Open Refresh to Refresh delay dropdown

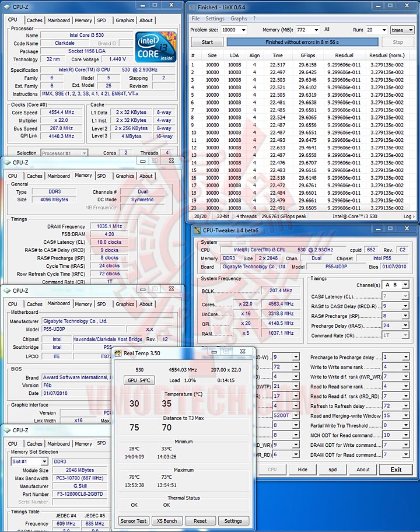click(x=406, y=406)
